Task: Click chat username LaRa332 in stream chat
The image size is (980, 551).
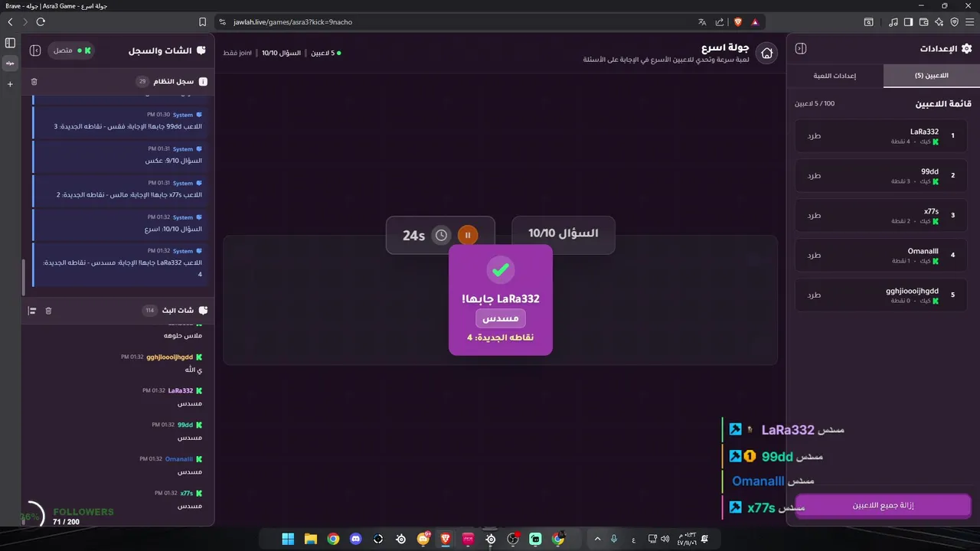Action: (181, 390)
